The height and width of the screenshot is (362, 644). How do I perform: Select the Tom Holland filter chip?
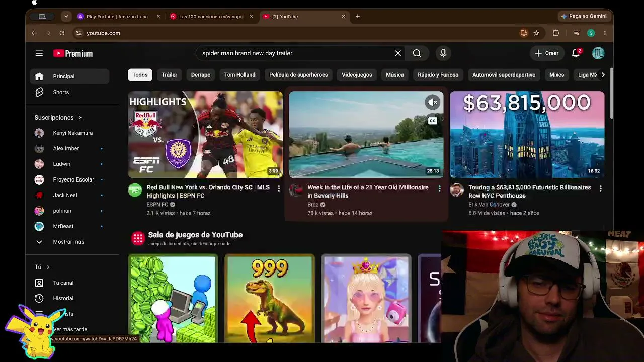click(x=240, y=75)
